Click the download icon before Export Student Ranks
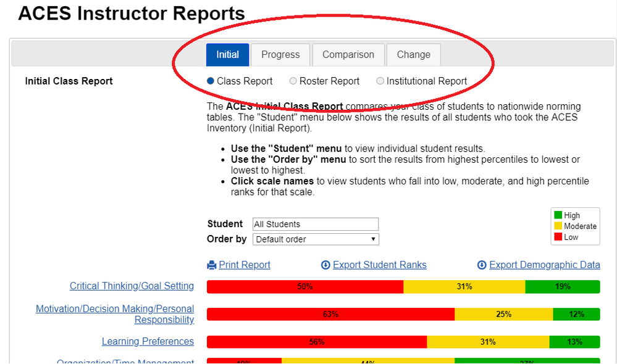This screenshot has width=617, height=364. click(x=325, y=265)
